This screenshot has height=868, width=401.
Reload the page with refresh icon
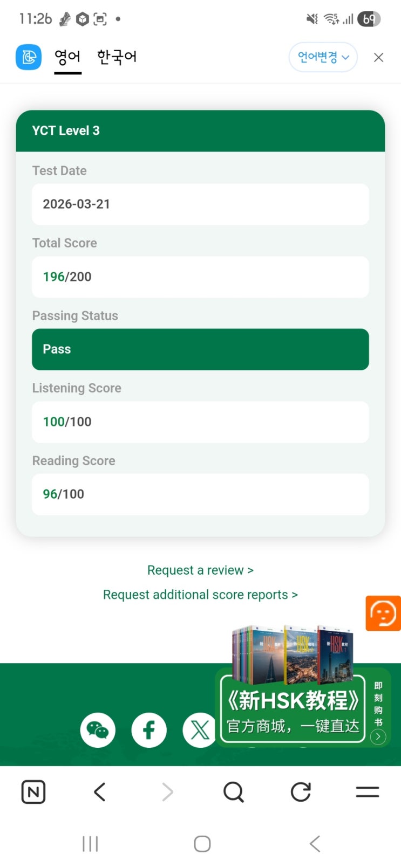click(301, 792)
